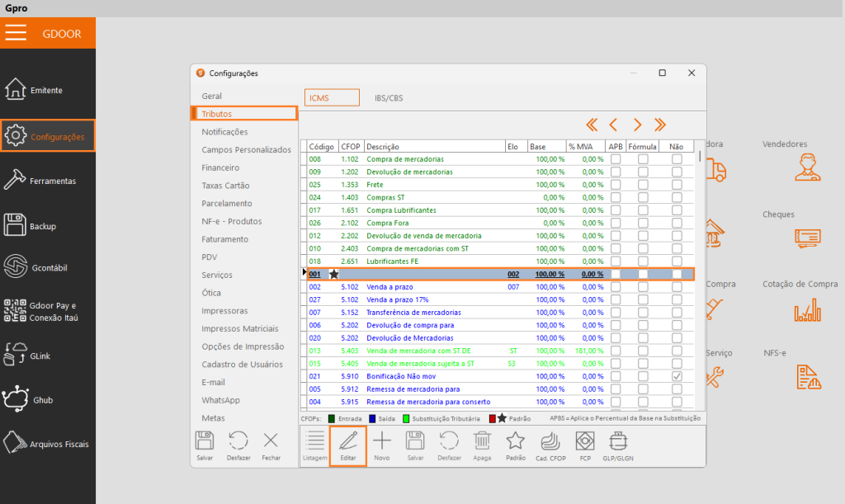Open the FCP settings icon

[x=585, y=440]
